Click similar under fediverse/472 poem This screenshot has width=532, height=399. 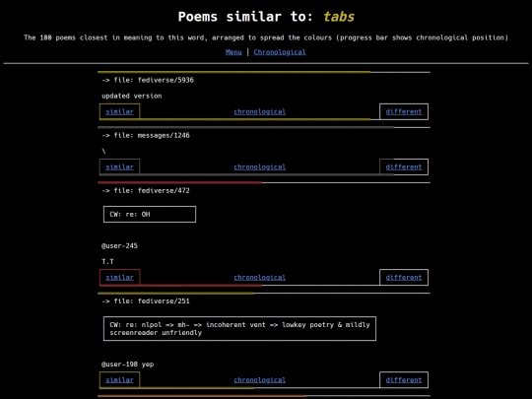point(120,278)
